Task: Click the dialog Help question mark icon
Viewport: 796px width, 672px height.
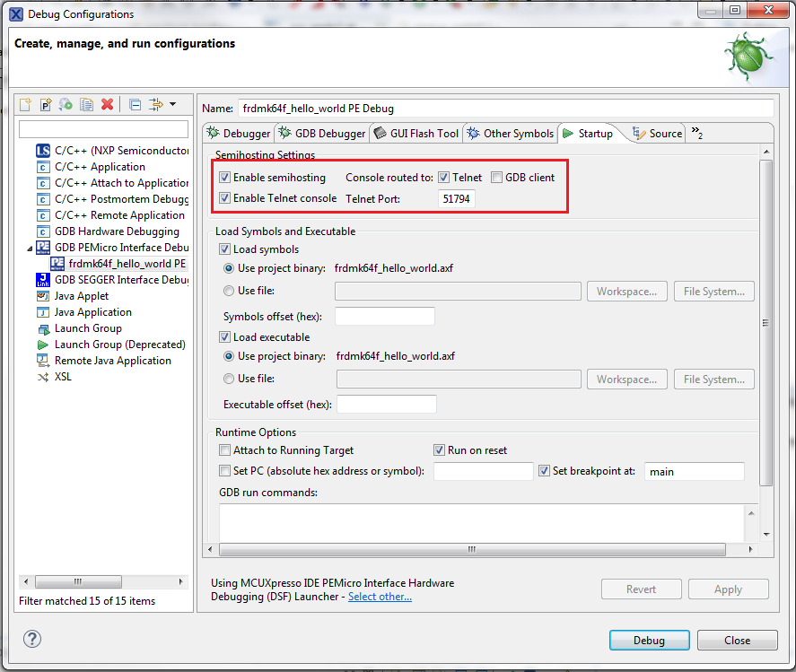Action: (x=32, y=639)
